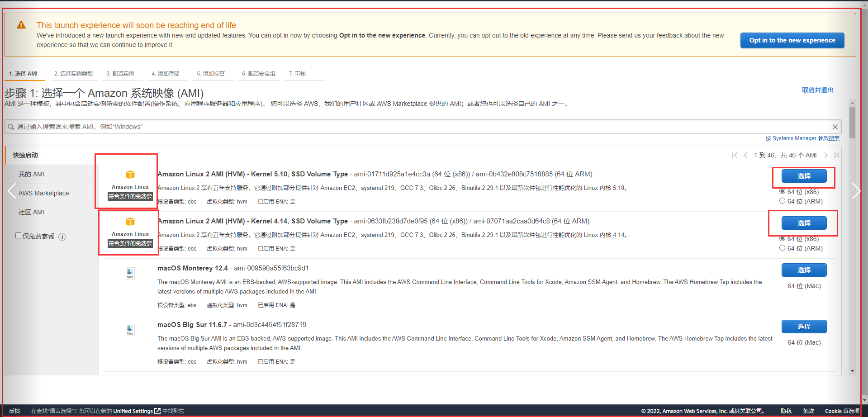Image resolution: width=868 pixels, height=417 pixels.
Task: Select 64-bit ARM for Kernel 5.10 AMI
Action: click(782, 201)
